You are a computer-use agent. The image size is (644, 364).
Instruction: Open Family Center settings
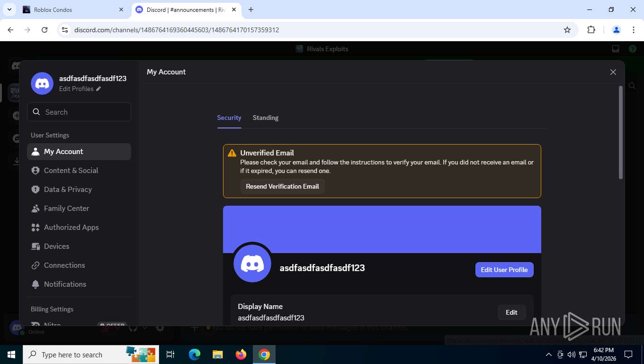click(79, 209)
